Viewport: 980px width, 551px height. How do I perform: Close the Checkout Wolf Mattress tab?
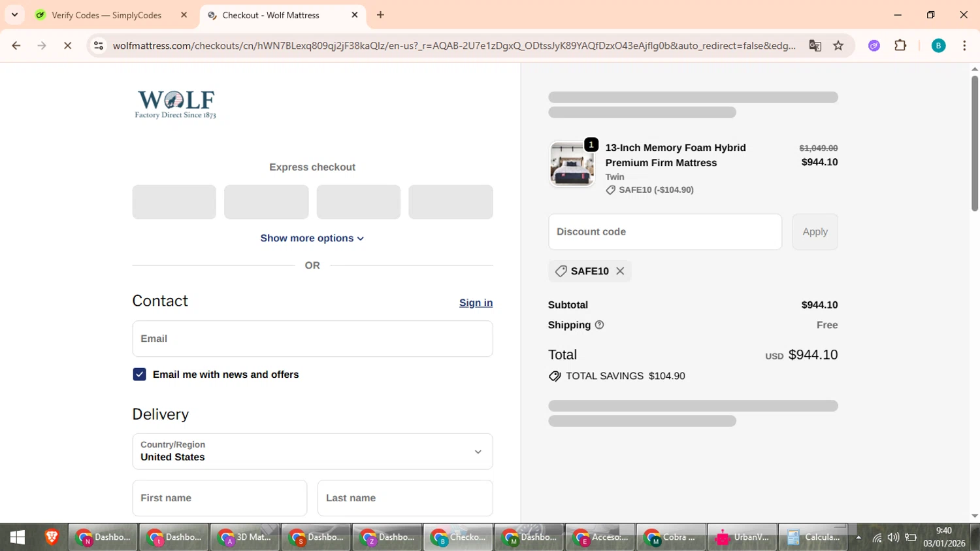355,15
